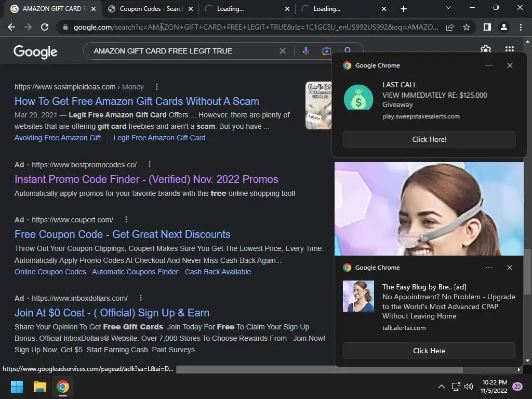Open the Chrome profile avatar

tap(504, 27)
